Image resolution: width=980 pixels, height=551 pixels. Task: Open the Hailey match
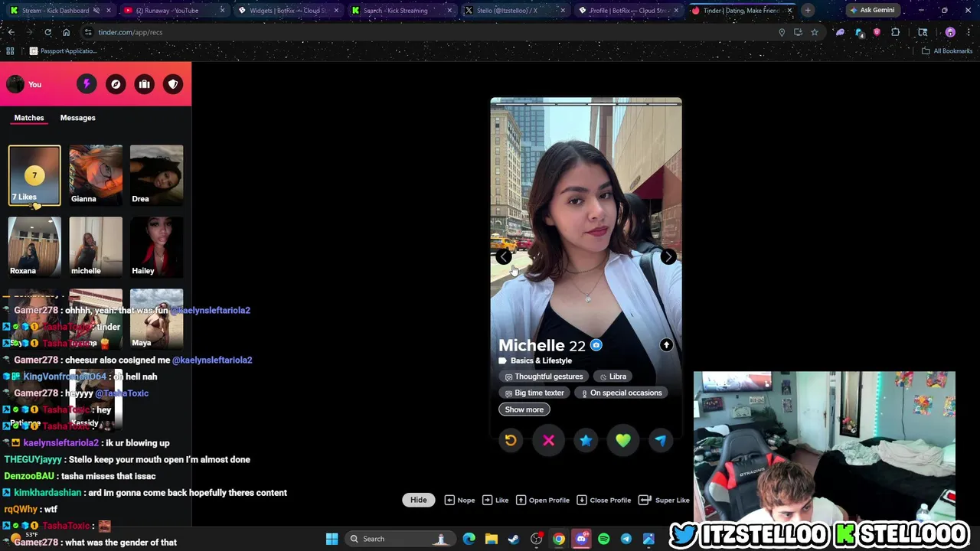click(156, 246)
